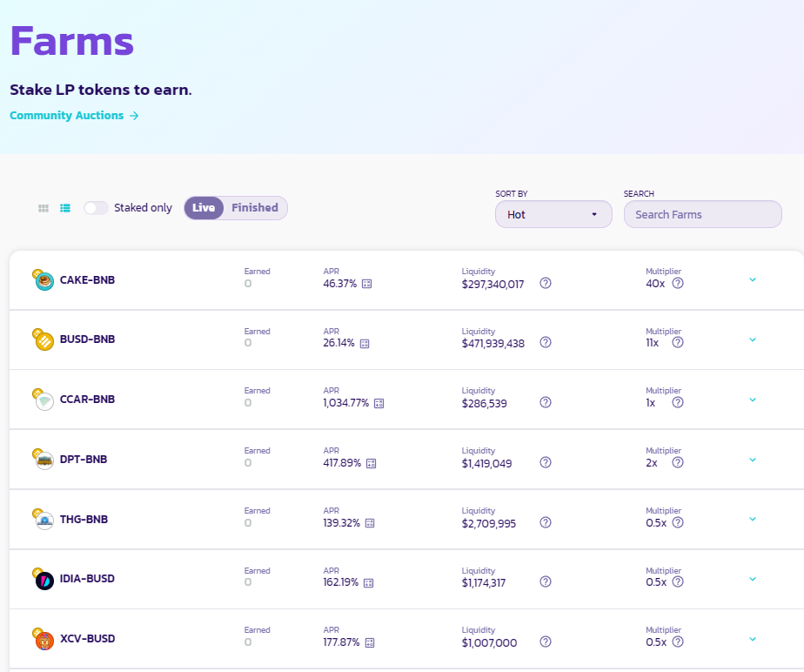Open APR calculator for IDIA-BUSD
The width and height of the screenshot is (804, 672).
pyautogui.click(x=368, y=582)
